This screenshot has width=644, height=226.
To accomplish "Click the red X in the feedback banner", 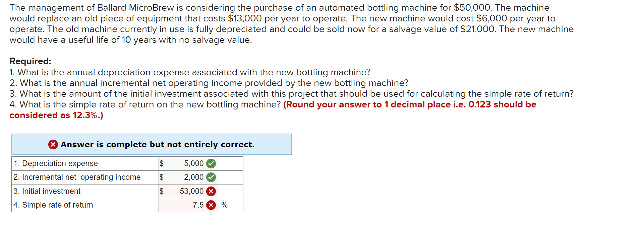I will (x=53, y=144).
